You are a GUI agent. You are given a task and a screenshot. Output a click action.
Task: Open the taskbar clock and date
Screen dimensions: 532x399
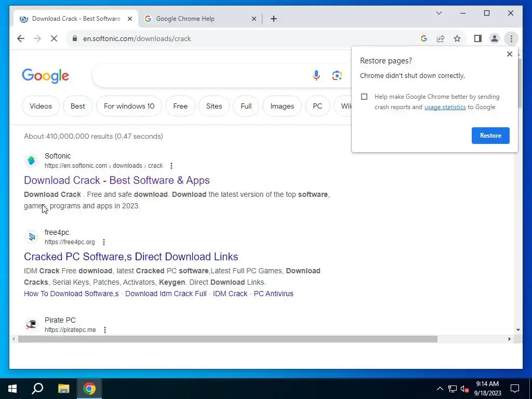[x=487, y=389]
